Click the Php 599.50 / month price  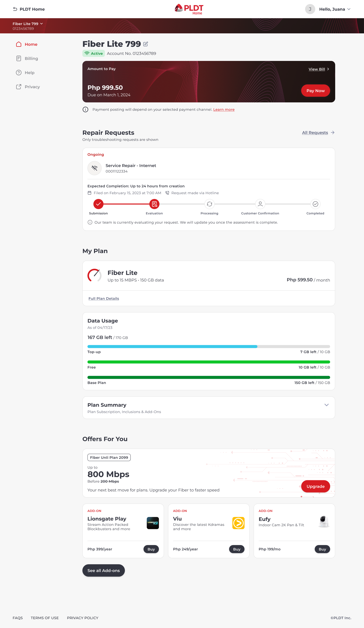pos(308,280)
